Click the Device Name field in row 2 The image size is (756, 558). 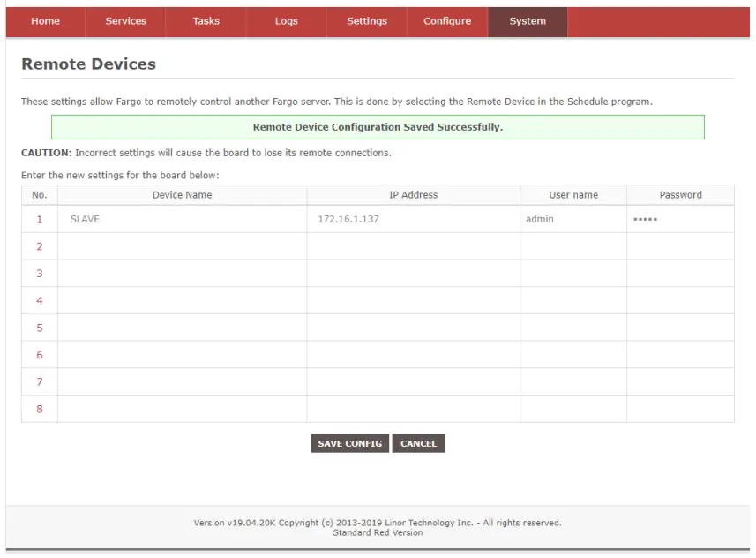pos(183,246)
